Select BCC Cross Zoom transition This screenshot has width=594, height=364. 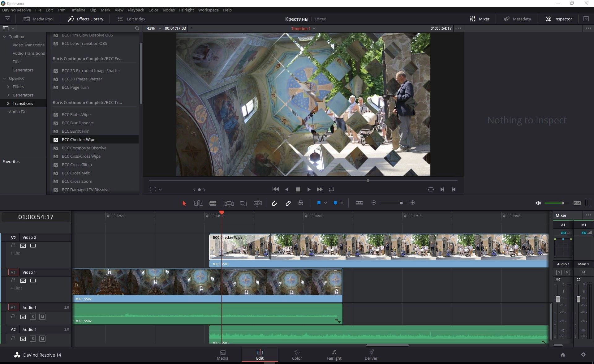point(77,181)
